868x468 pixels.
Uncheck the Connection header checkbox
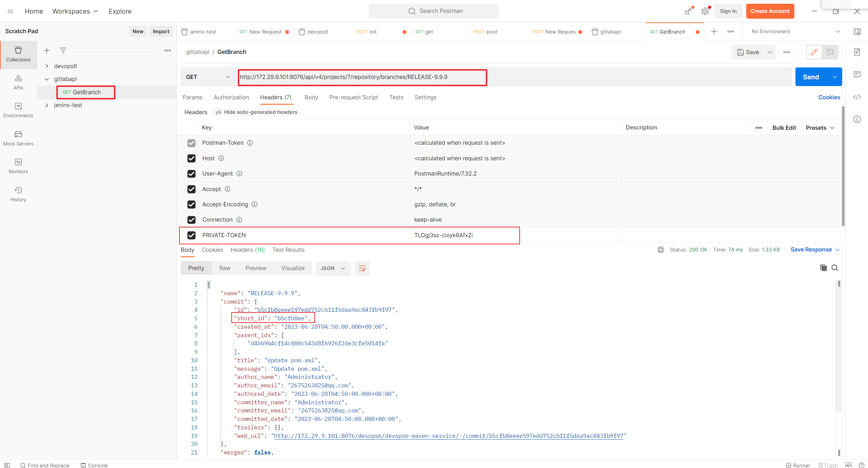point(191,220)
